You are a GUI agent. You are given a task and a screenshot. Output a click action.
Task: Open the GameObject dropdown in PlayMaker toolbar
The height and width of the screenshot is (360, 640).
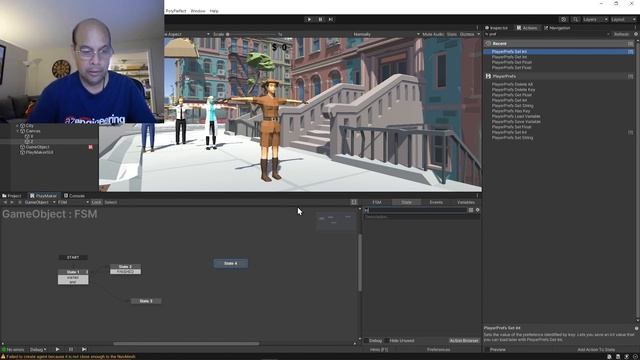[40, 202]
